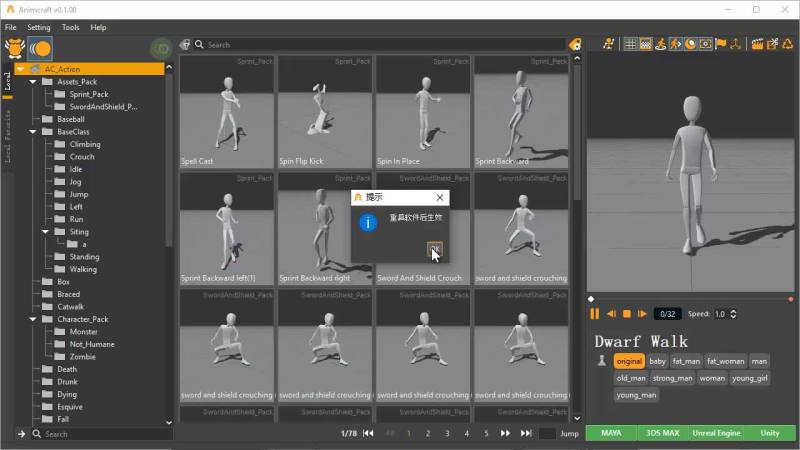The height and width of the screenshot is (450, 800).
Task: Select the original character type
Action: pyautogui.click(x=629, y=361)
